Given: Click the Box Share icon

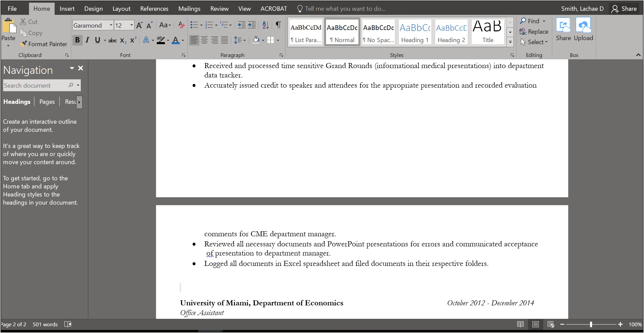Looking at the screenshot, I should [x=563, y=26].
